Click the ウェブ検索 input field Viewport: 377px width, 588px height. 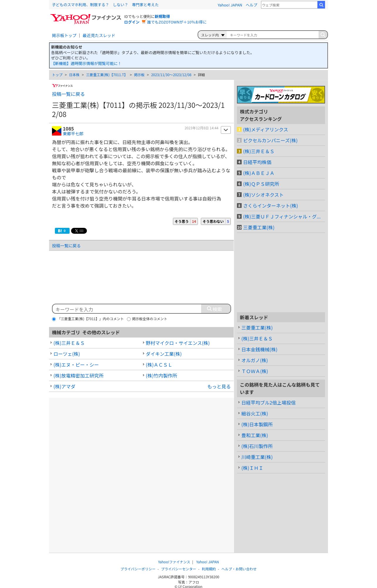pyautogui.click(x=289, y=5)
